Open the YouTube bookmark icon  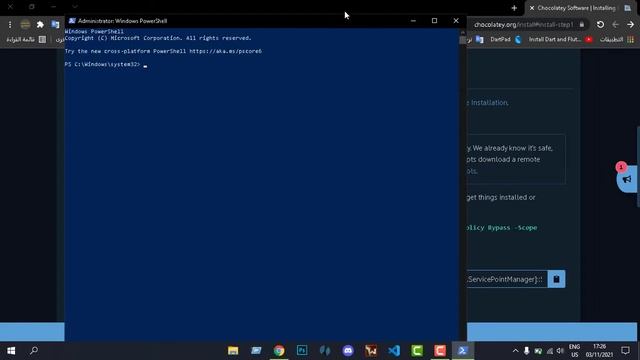(x=589, y=39)
